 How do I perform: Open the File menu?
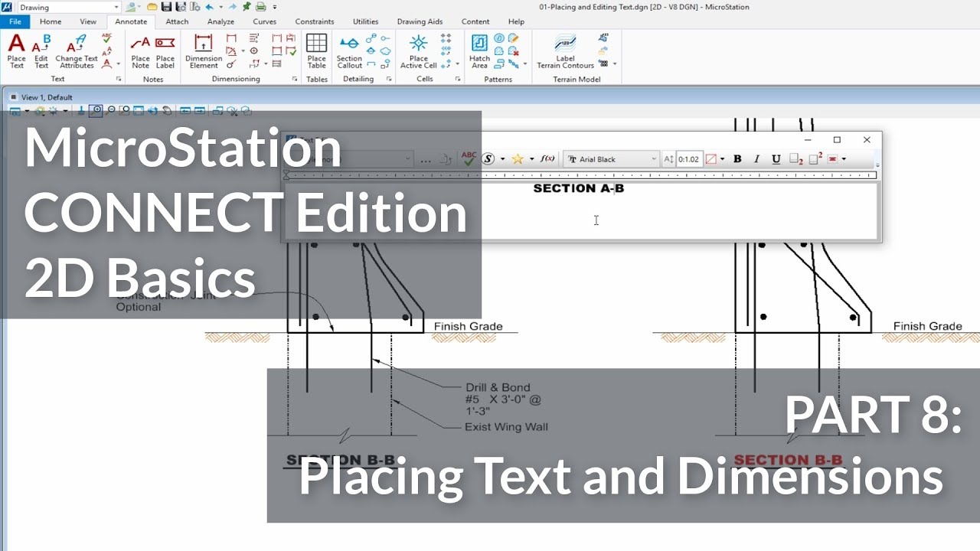15,21
